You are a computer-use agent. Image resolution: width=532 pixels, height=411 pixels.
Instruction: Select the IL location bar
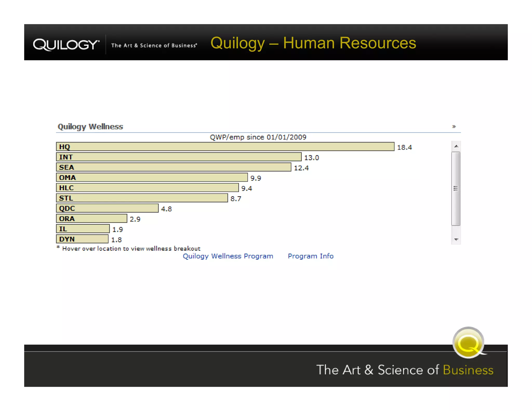(83, 229)
